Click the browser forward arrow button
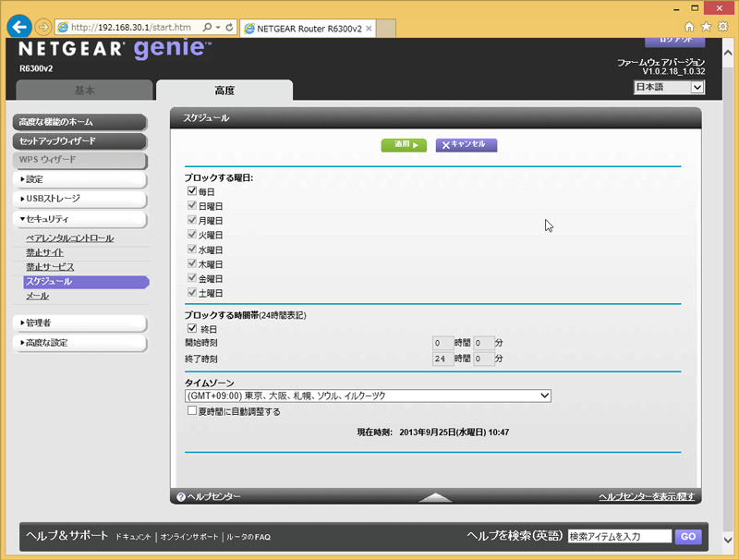This screenshot has height=560, width=739. coord(43,27)
